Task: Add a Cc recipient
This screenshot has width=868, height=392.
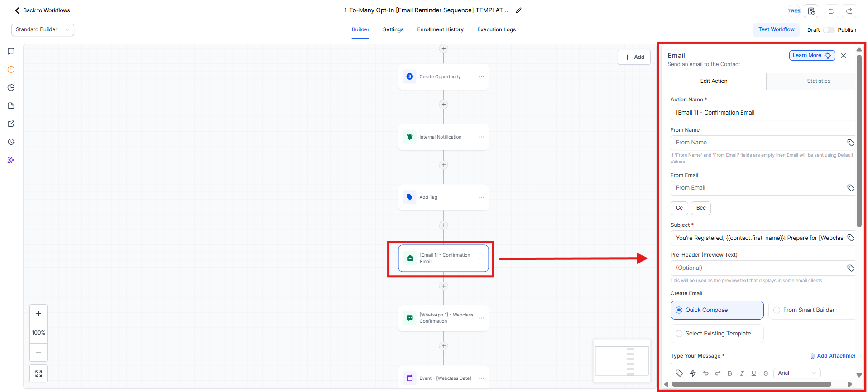Action: (x=679, y=208)
